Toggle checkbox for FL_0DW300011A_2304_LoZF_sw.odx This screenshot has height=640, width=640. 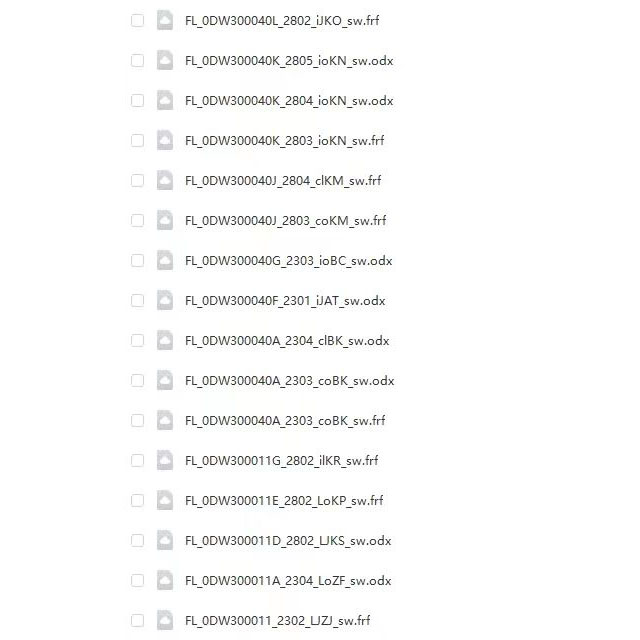[138, 580]
